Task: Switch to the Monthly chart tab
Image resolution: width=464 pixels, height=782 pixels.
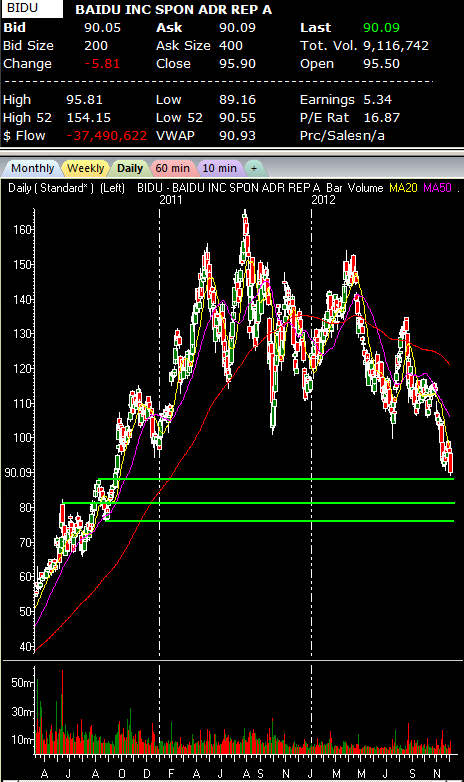Action: [x=32, y=169]
